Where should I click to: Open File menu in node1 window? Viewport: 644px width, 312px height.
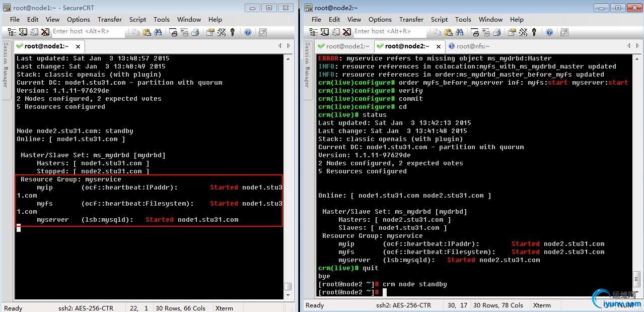(15, 19)
